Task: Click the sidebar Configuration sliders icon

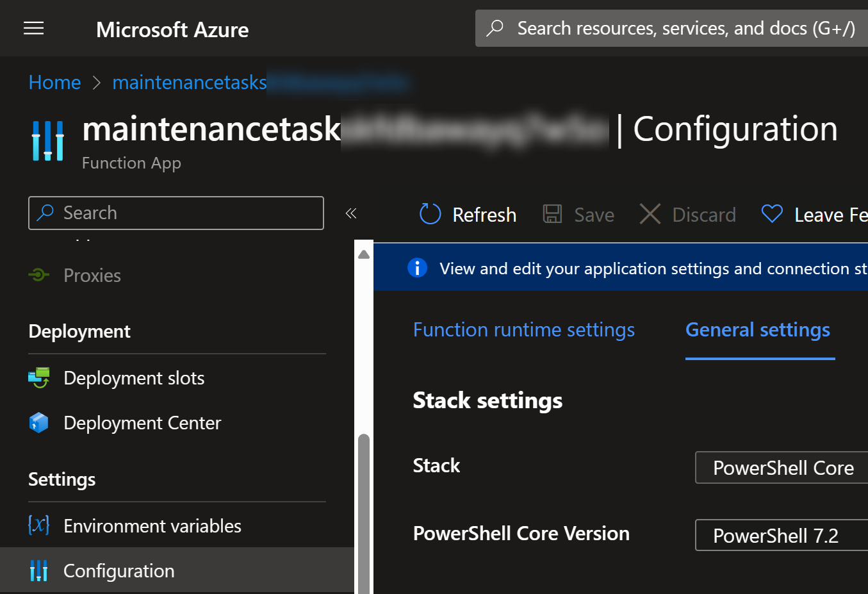Action: 38,570
